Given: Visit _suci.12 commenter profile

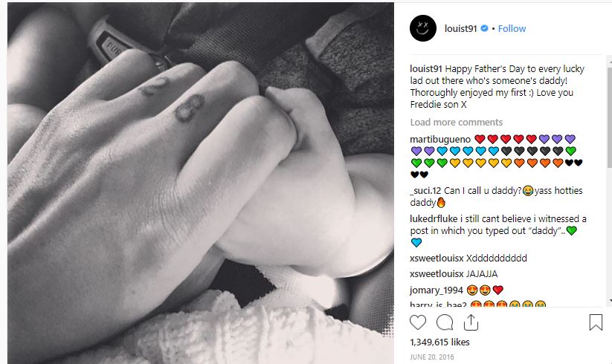Looking at the screenshot, I should click(x=425, y=191).
